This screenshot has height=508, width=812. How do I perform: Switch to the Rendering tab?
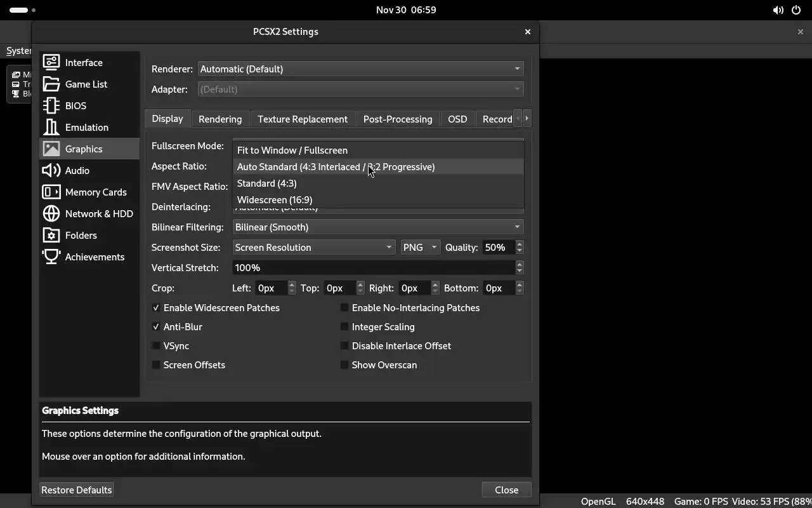[220, 119]
